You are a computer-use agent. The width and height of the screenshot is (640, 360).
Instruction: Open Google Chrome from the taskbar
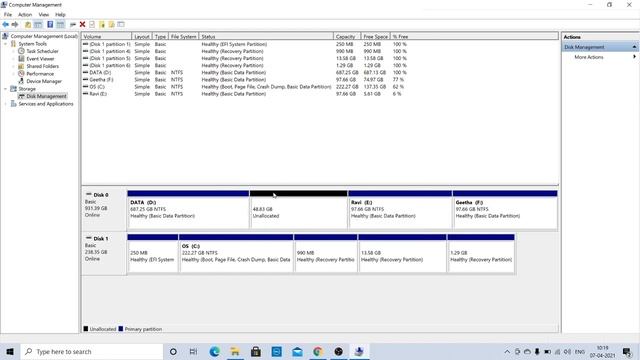(x=318, y=351)
